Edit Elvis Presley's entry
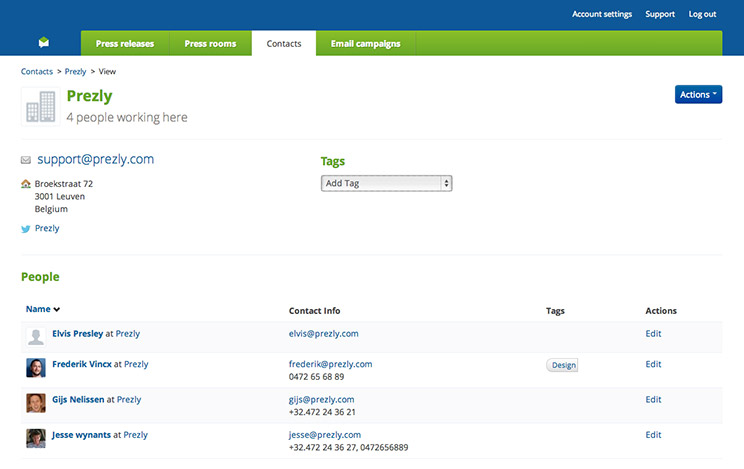 (653, 334)
